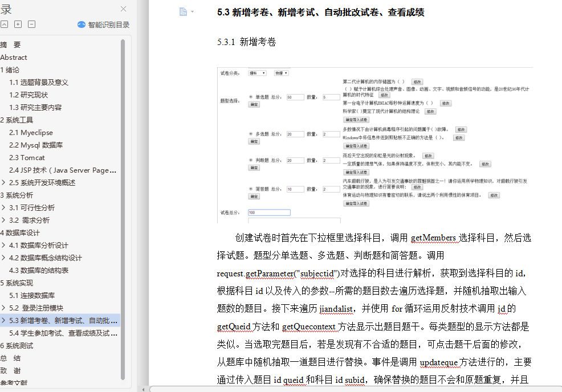562x392 pixels.
Task: Click the underlined word subid
Action: coord(355,380)
